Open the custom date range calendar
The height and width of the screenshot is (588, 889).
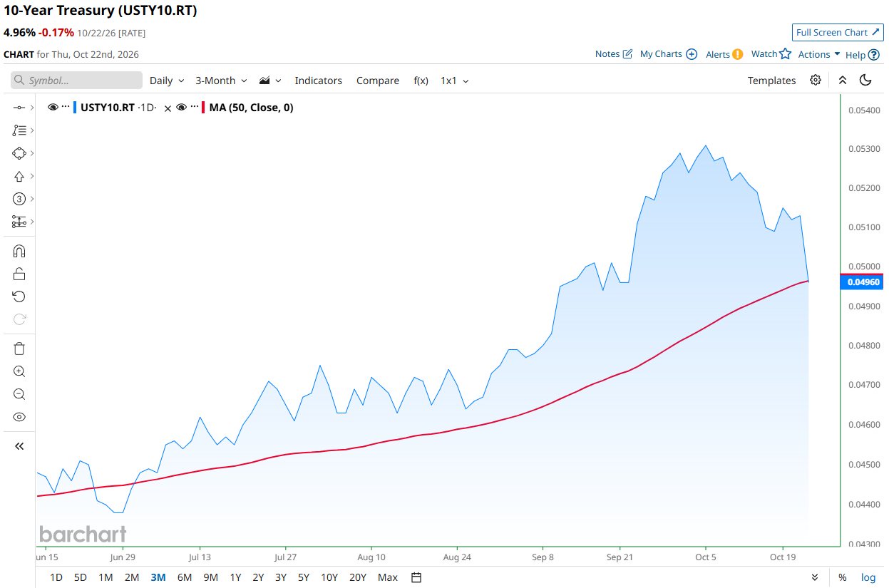(417, 577)
